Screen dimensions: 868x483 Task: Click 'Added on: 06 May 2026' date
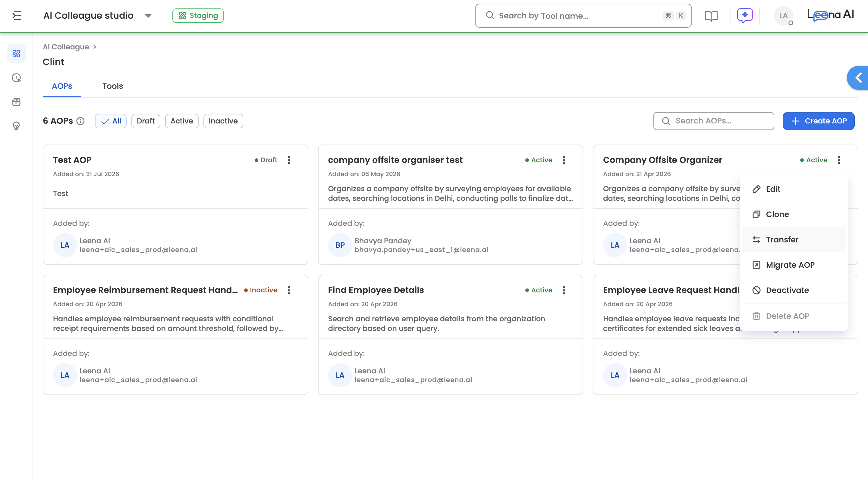point(364,174)
